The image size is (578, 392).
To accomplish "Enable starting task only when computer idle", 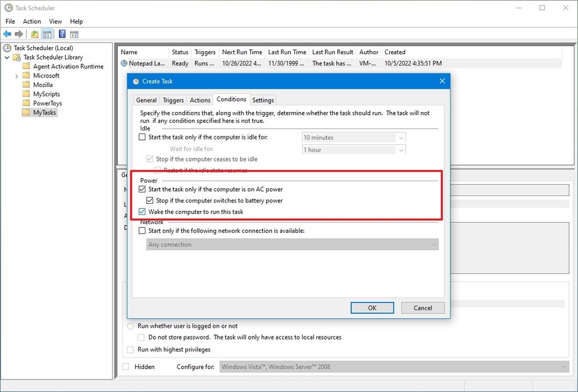I will (141, 137).
